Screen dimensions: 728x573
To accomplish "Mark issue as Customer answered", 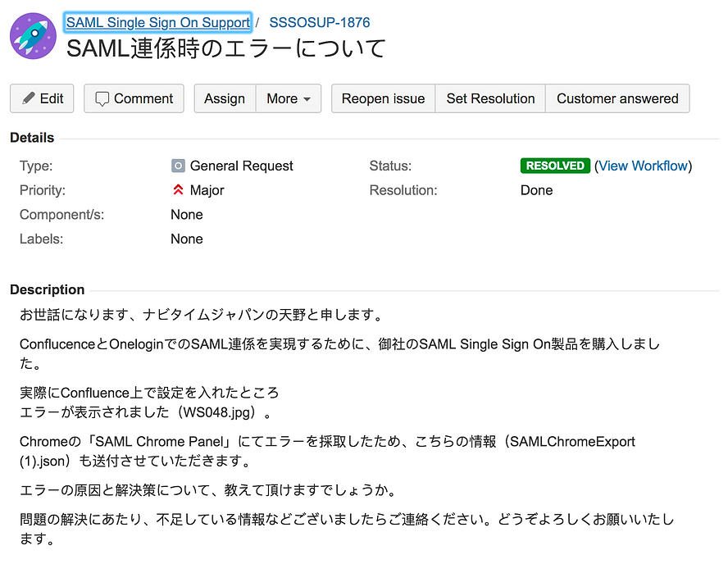I will 617,98.
